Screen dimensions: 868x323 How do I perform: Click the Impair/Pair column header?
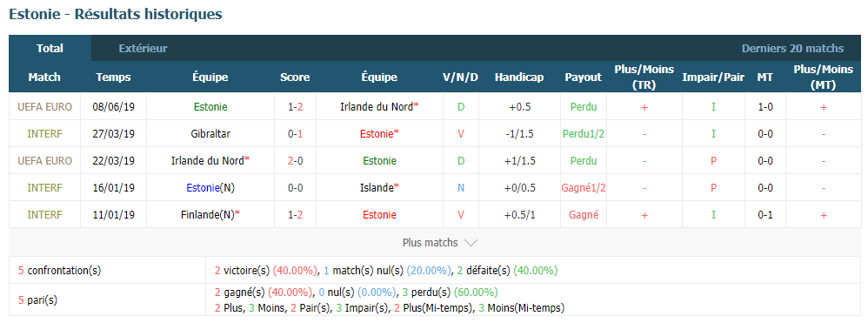[x=713, y=77]
